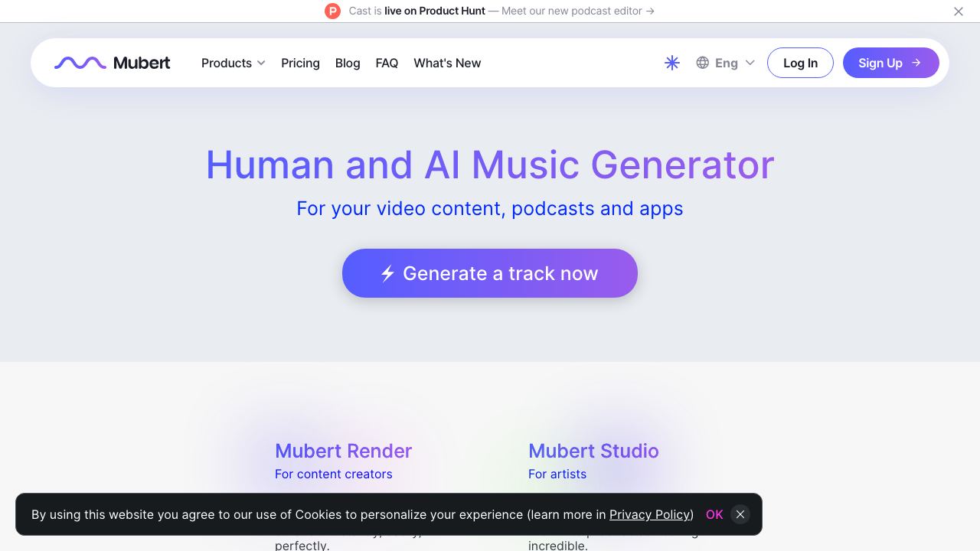
Task: Click 'For your video content, podcasts and apps' text
Action: click(490, 208)
